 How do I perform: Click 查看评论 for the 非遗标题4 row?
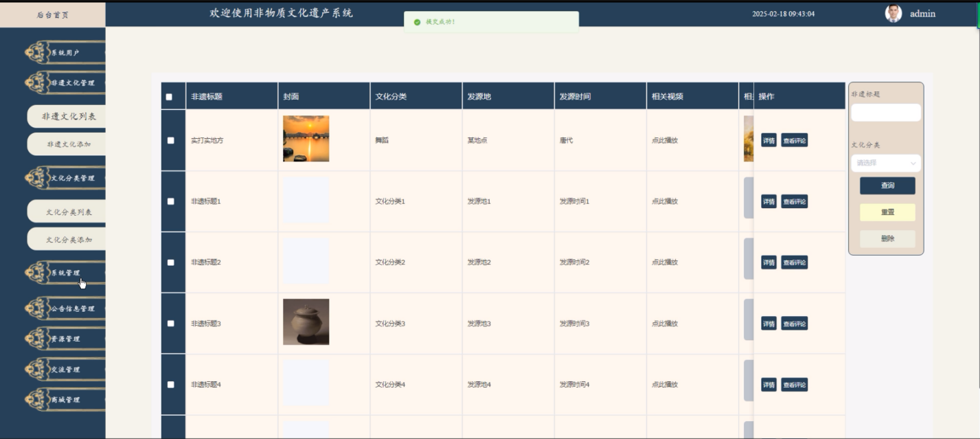tap(794, 385)
